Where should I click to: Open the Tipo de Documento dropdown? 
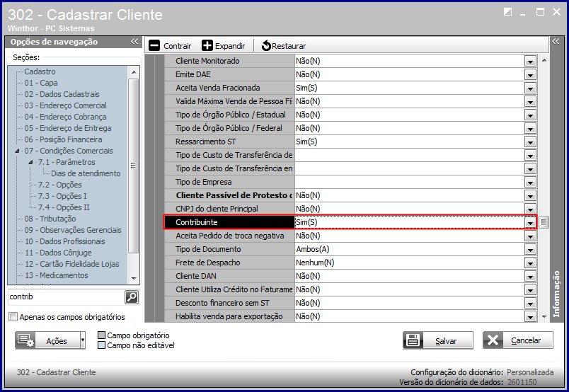tap(530, 249)
